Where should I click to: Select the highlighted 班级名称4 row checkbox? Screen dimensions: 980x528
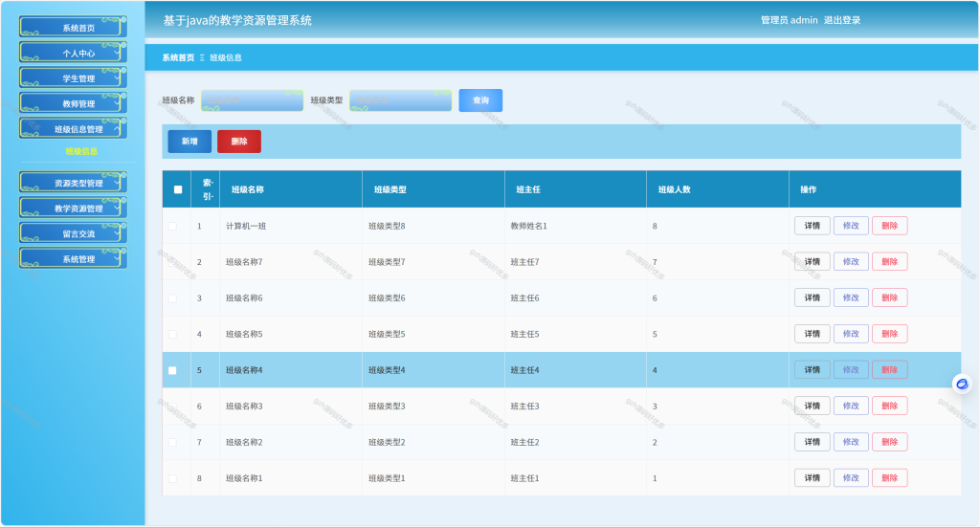point(172,370)
